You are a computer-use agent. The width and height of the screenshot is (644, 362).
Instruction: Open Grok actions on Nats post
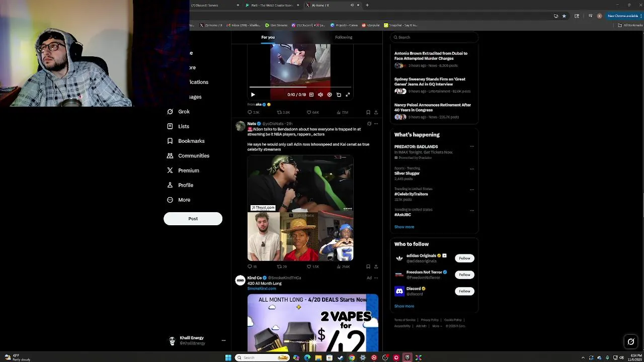point(369,123)
